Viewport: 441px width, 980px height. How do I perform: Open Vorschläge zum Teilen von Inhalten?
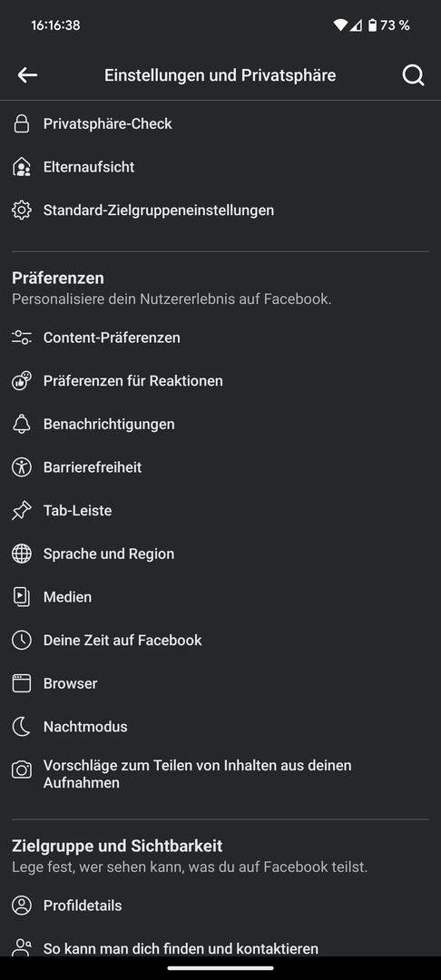220,774
